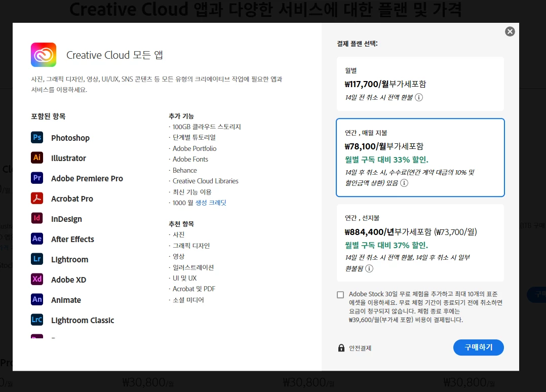Click the InDesign app name

(66, 219)
